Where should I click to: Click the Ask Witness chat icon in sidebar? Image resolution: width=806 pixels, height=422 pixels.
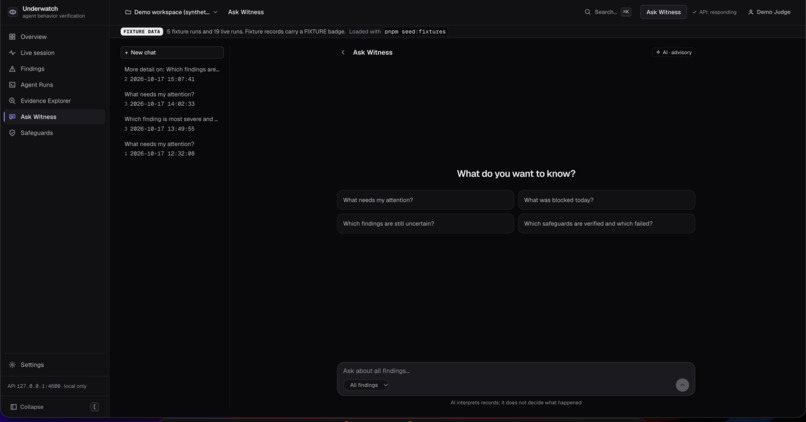coord(12,117)
